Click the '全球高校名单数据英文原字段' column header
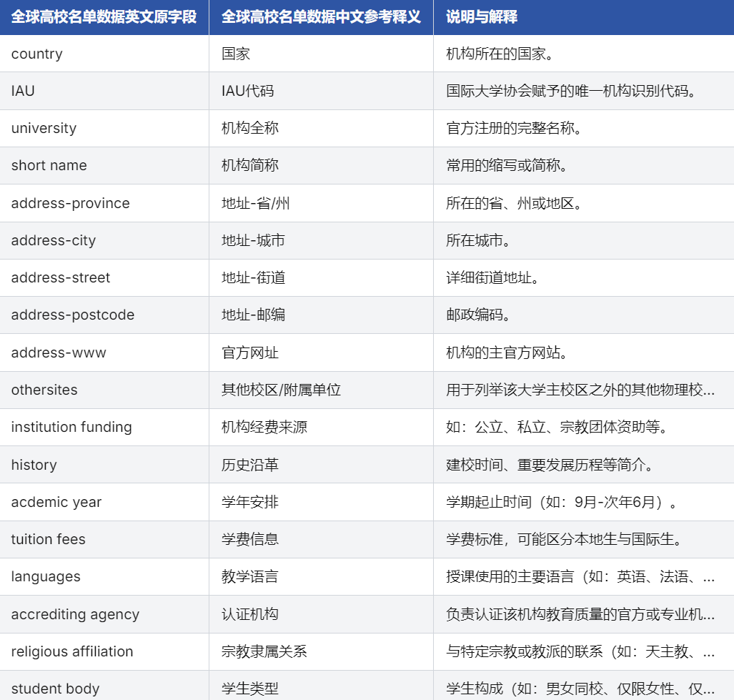This screenshot has height=700, width=734. (x=104, y=17)
